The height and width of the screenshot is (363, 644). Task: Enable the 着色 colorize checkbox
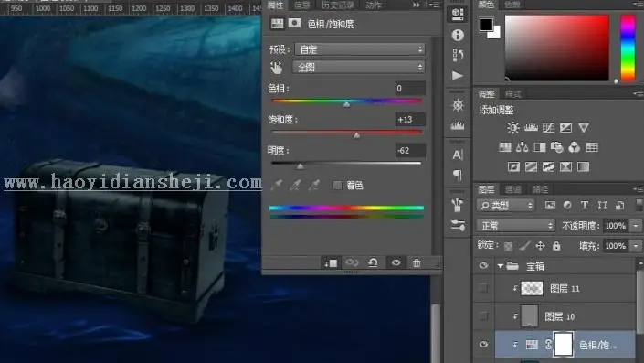337,186
